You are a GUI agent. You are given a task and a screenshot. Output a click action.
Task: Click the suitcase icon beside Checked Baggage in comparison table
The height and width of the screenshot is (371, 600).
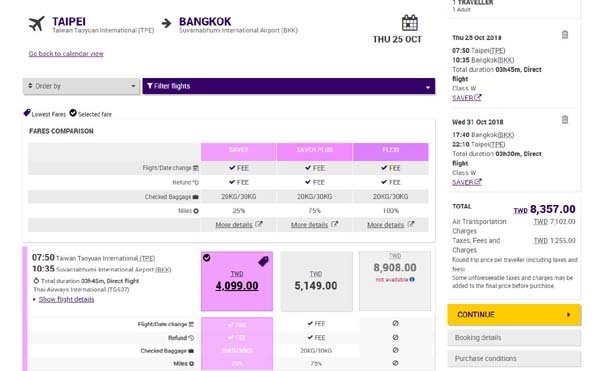coord(196,197)
